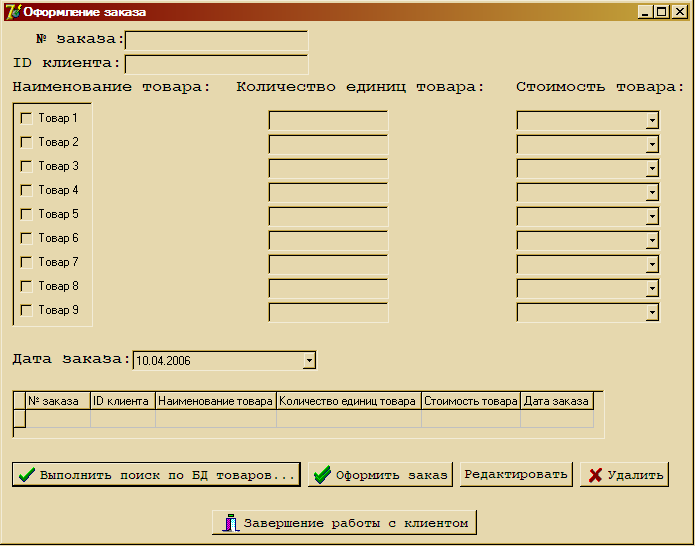Expand the price dropdown for Товар 4
This screenshot has height=546, width=695.
(652, 192)
